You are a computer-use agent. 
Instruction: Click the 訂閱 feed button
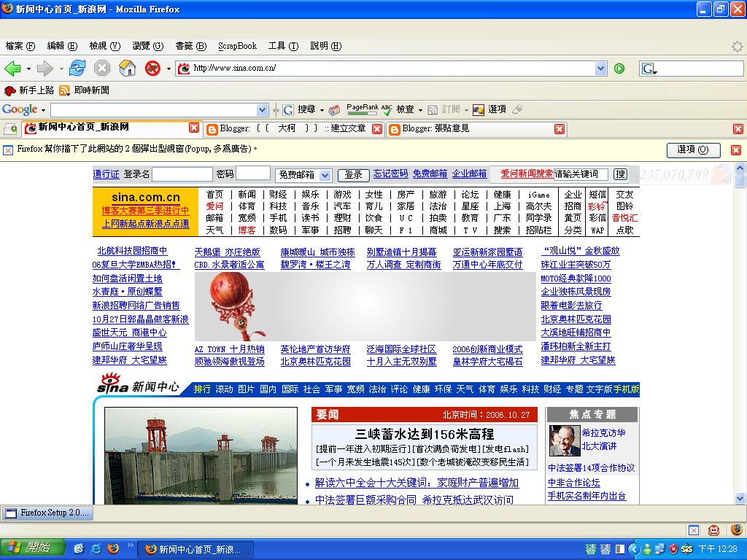click(444, 109)
